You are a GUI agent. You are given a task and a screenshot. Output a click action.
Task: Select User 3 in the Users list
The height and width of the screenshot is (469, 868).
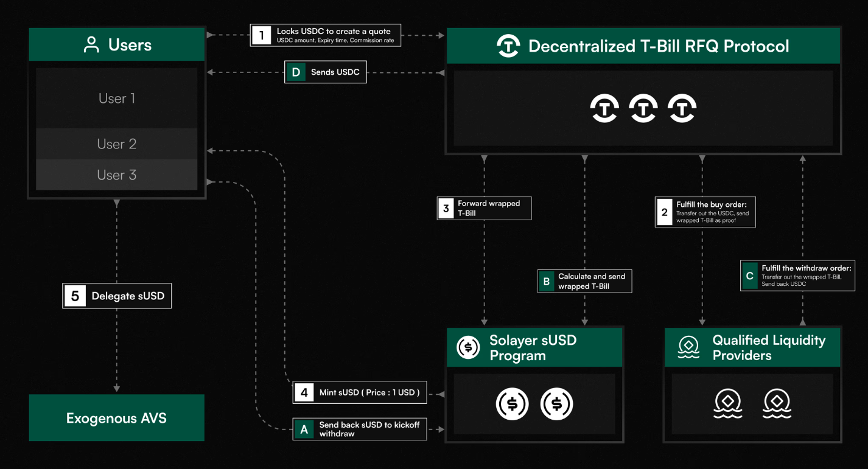(116, 175)
